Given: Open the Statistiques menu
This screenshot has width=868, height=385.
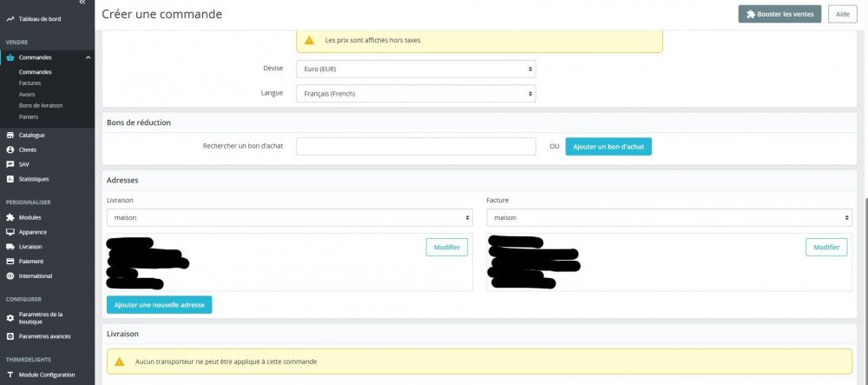Looking at the screenshot, I should click(34, 179).
